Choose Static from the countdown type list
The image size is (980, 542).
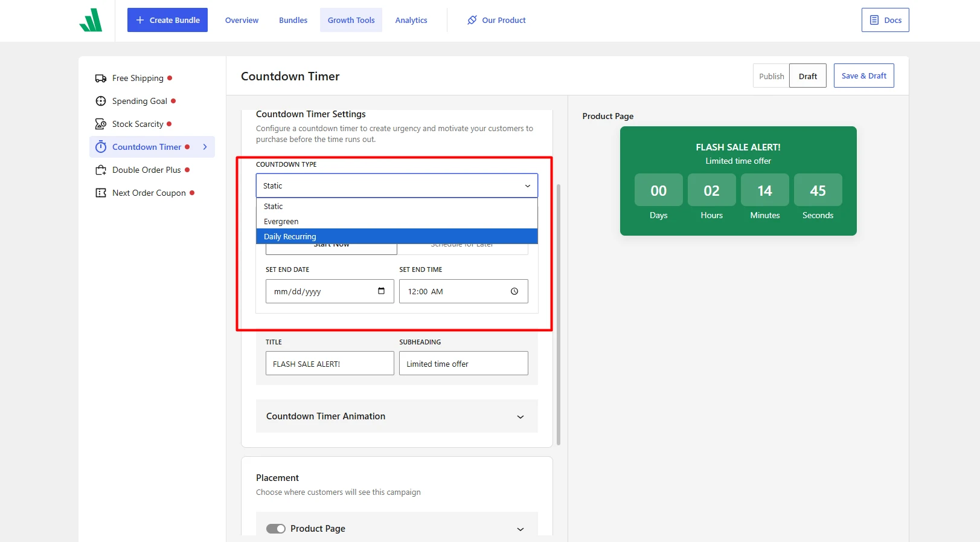[397, 207]
